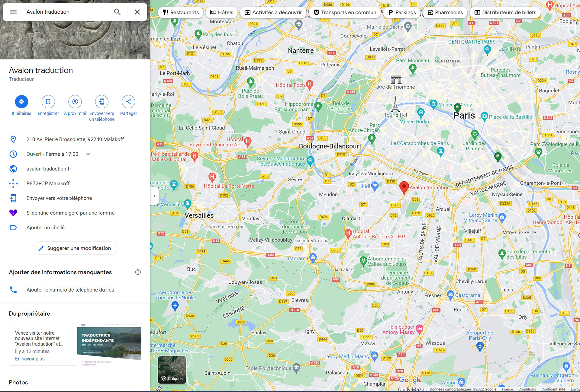Open the owner post thumbnail image
Screen dimensions: 580x392
pos(109,345)
